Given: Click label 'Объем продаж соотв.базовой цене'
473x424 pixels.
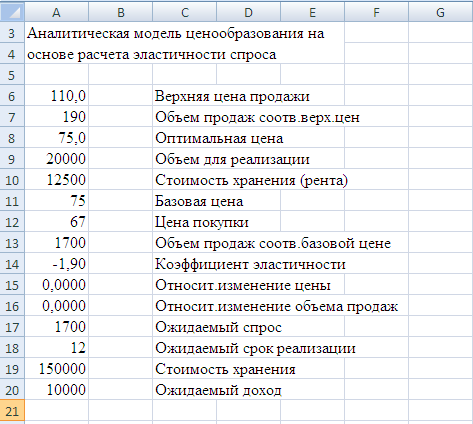Looking at the screenshot, I should (x=273, y=243).
